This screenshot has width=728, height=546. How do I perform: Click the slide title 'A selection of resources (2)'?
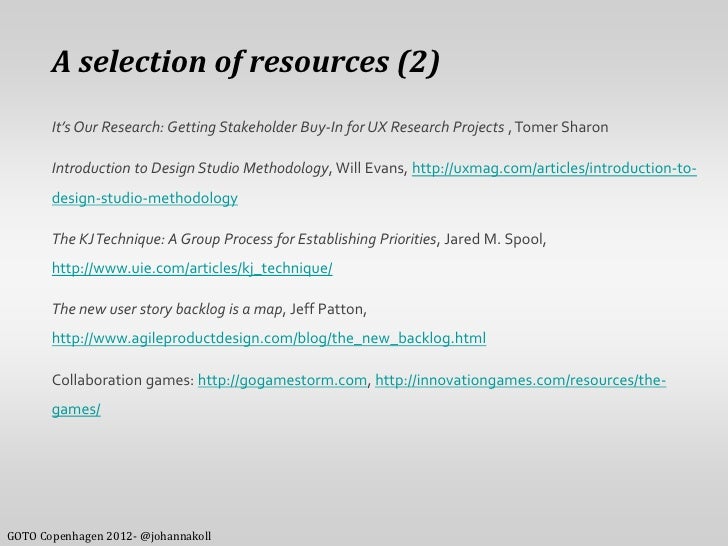point(245,62)
